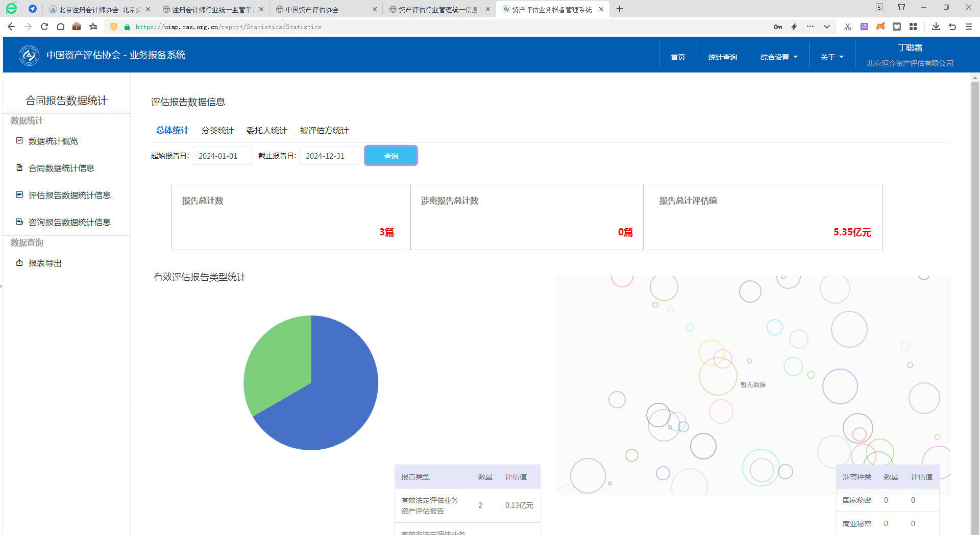Click the green slice of the pie chart

(x=276, y=362)
